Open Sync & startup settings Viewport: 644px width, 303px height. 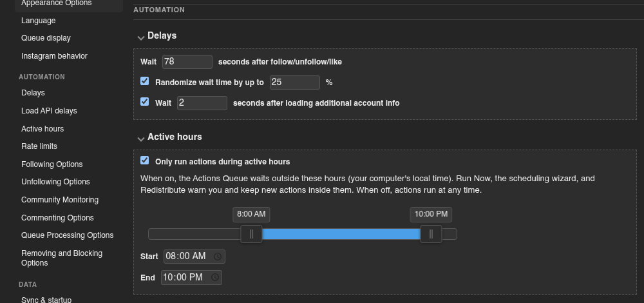point(46,299)
